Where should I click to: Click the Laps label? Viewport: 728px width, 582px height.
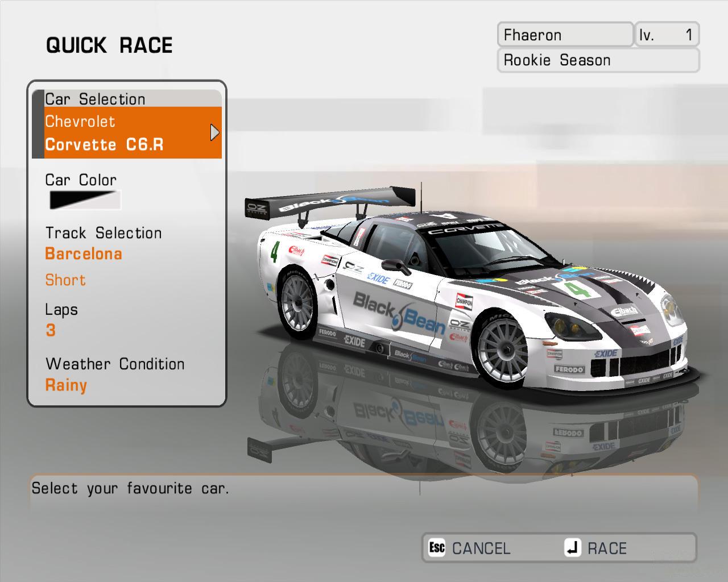[x=61, y=310]
